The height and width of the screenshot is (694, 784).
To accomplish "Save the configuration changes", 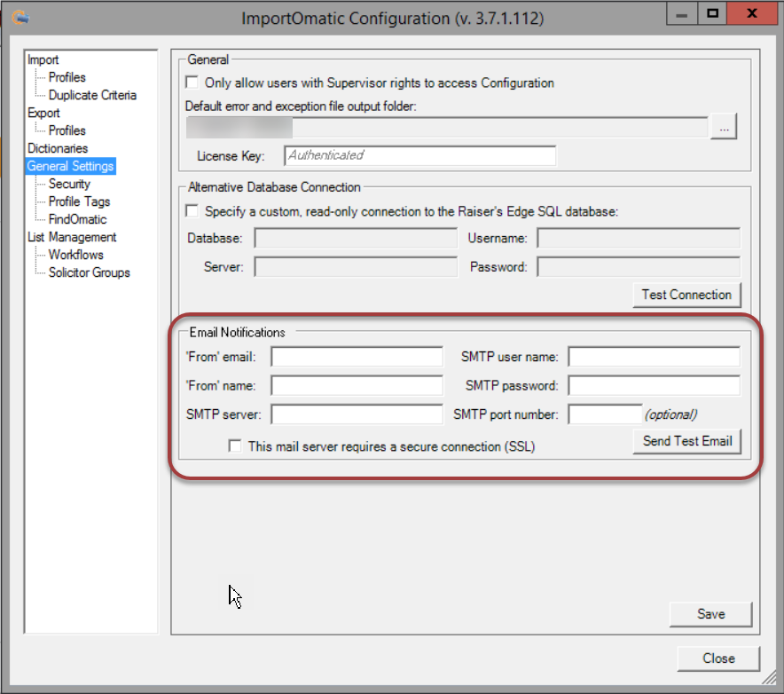I will pyautogui.click(x=710, y=613).
